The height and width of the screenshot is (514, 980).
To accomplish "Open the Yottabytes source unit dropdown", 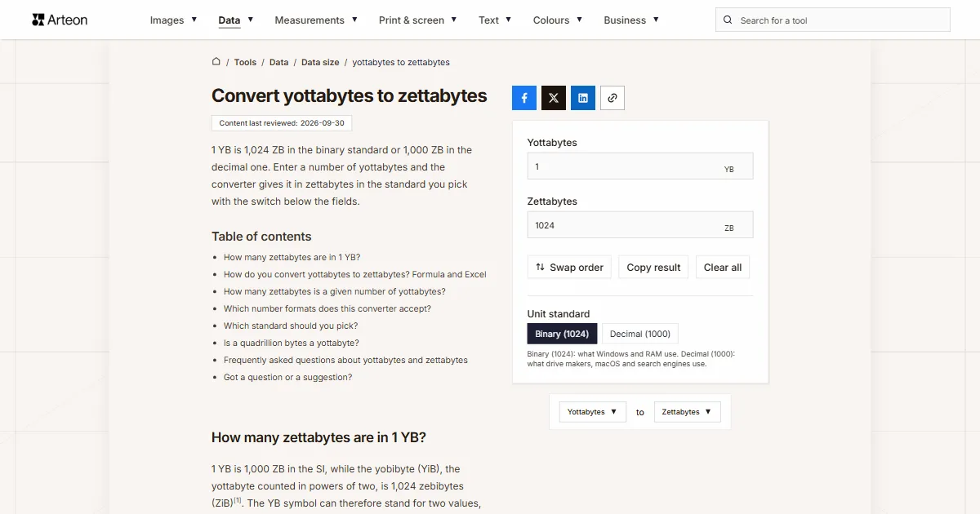I will pos(593,412).
